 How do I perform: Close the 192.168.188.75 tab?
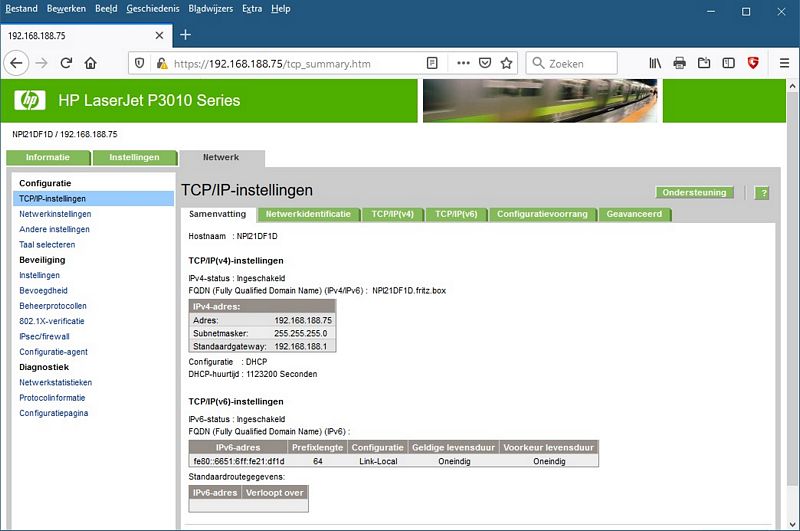159,35
